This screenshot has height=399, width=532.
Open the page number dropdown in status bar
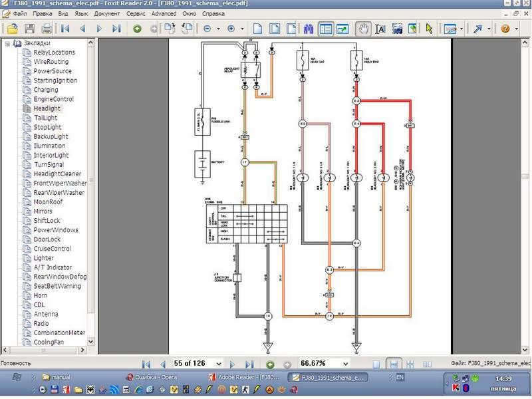pyautogui.click(x=218, y=364)
